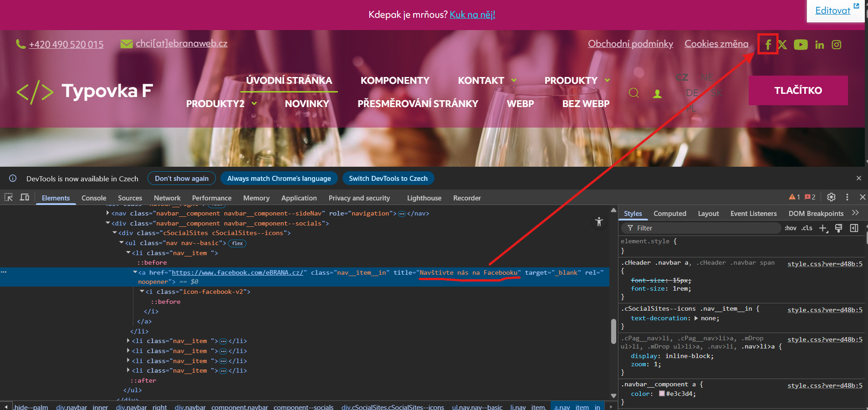The width and height of the screenshot is (868, 410).
Task: Switch to the Console tab
Action: 94,198
